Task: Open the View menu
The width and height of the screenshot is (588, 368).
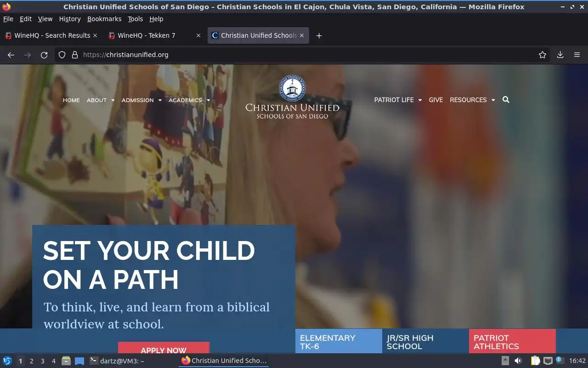Action: tap(45, 19)
